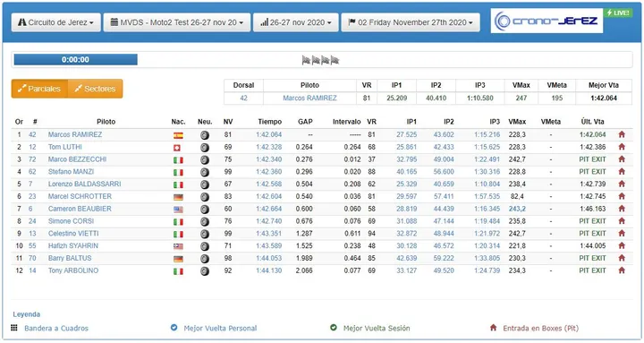Click the tyre icon in Lorenzo BALDASSARRI row
The image size is (644, 343).
point(205,184)
